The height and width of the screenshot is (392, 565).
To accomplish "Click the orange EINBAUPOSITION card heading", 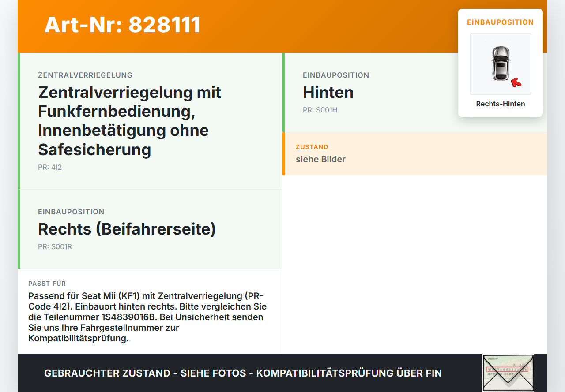I will pos(501,22).
